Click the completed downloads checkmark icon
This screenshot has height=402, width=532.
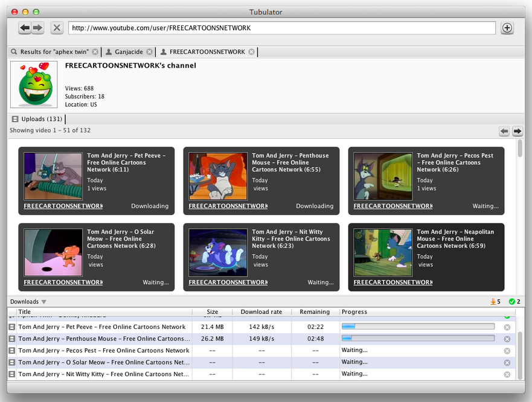coord(511,302)
